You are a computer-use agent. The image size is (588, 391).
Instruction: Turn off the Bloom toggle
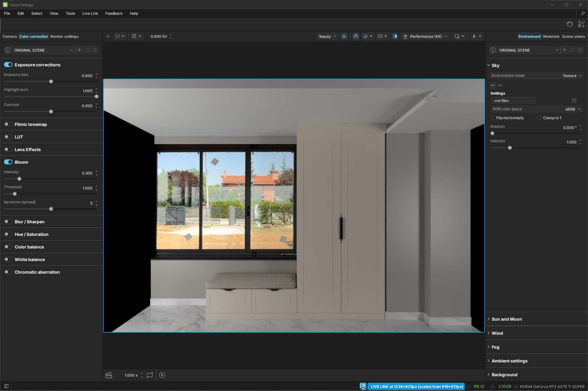tap(8, 162)
